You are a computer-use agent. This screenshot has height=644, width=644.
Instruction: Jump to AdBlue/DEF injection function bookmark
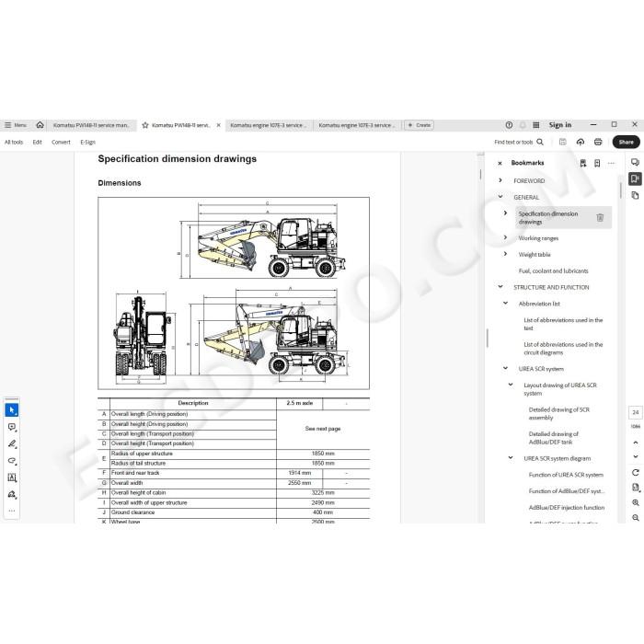pos(567,508)
